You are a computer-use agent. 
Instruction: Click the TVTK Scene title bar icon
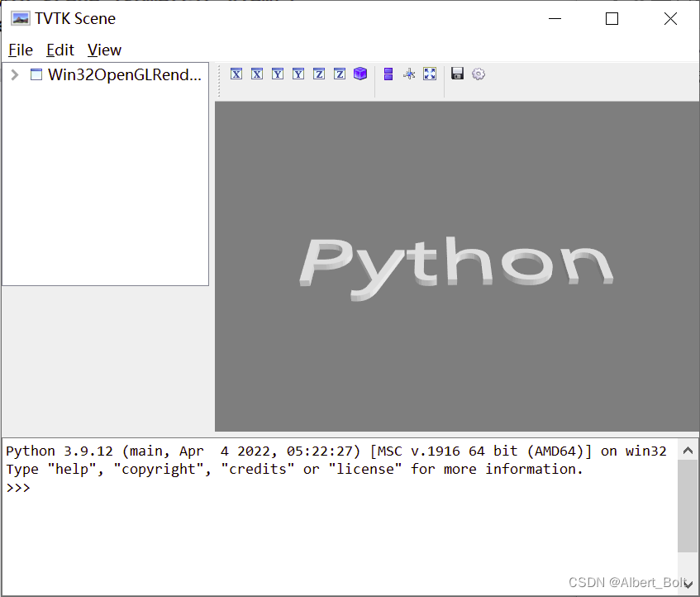(19, 17)
